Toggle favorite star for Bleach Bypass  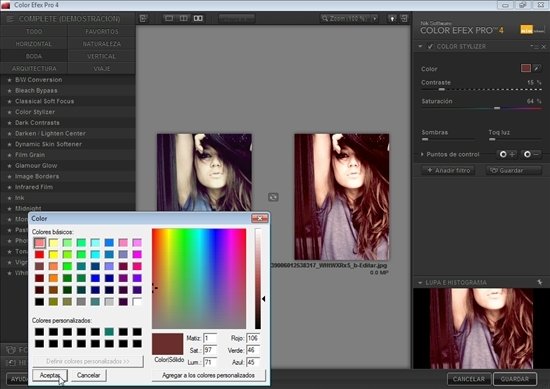coord(9,91)
